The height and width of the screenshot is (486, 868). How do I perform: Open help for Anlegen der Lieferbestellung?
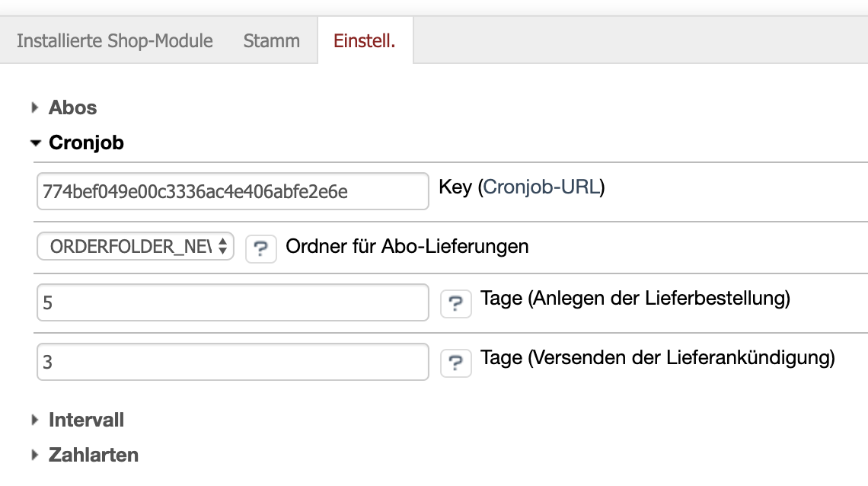(455, 304)
